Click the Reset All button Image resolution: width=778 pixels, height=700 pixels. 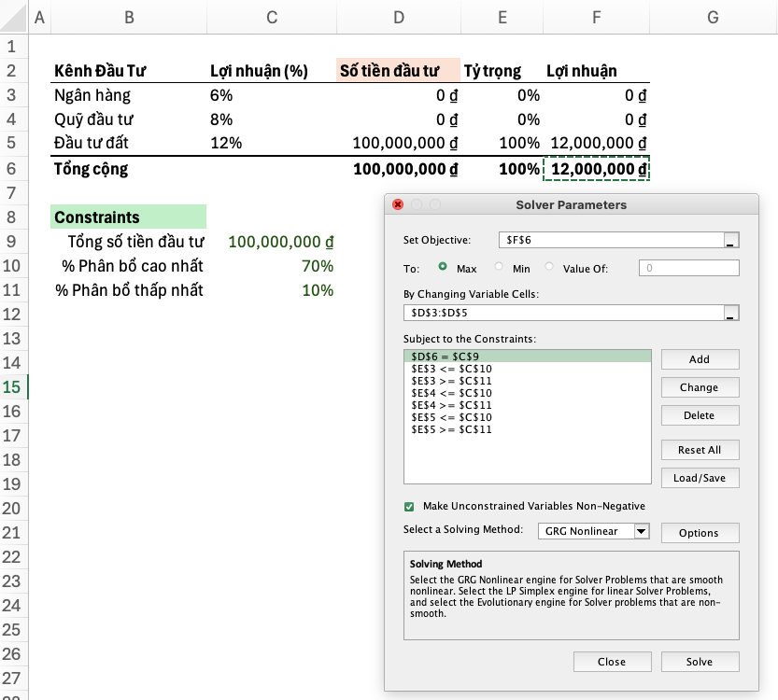700,450
